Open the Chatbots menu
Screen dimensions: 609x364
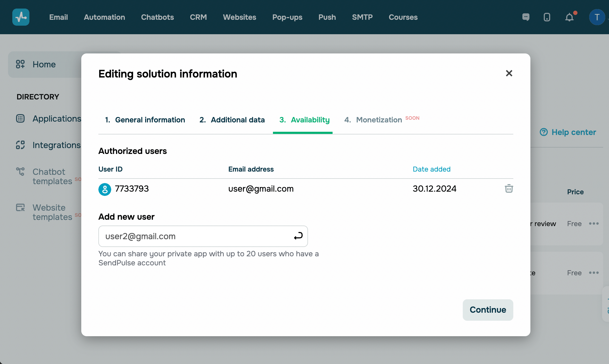tap(157, 17)
